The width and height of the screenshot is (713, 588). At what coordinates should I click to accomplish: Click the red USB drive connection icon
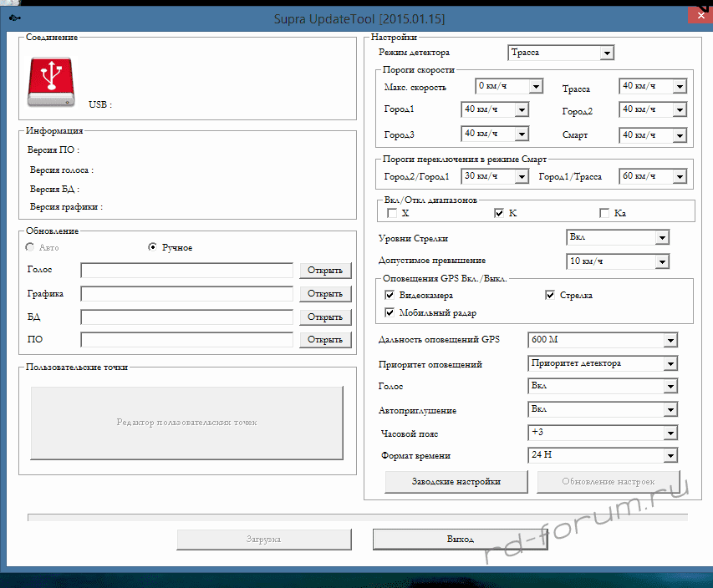click(51, 82)
